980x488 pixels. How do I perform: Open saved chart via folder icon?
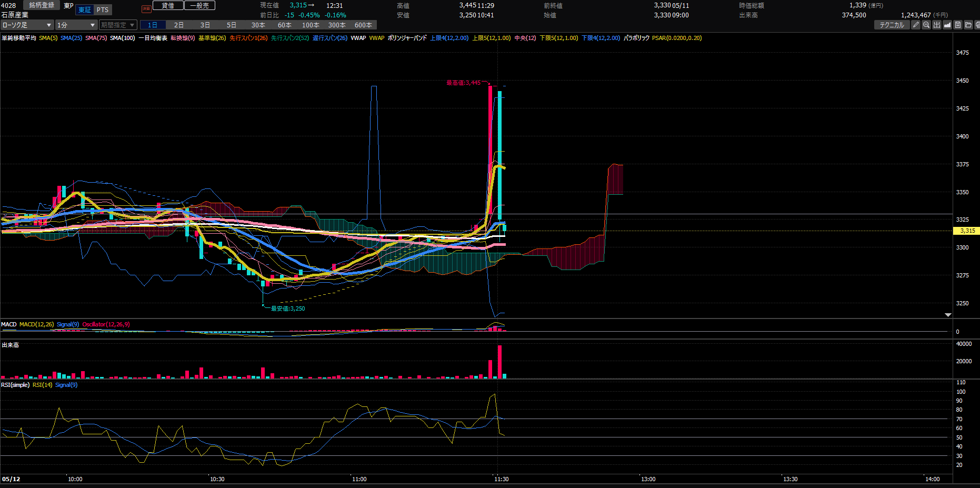click(x=968, y=25)
